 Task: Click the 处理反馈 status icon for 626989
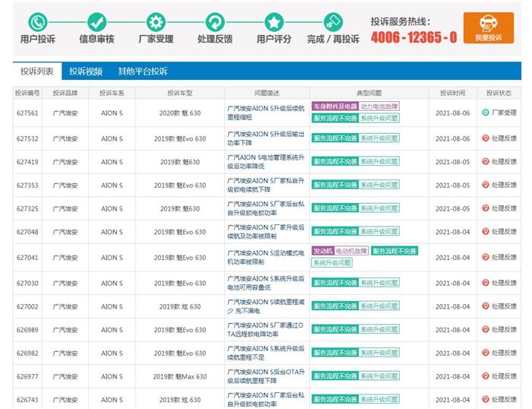pos(486,329)
